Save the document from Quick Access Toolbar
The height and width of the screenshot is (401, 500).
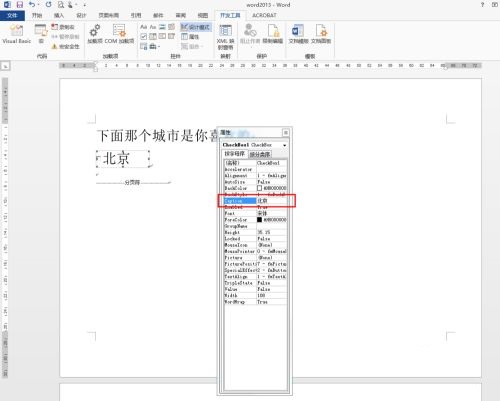pyautogui.click(x=20, y=5)
